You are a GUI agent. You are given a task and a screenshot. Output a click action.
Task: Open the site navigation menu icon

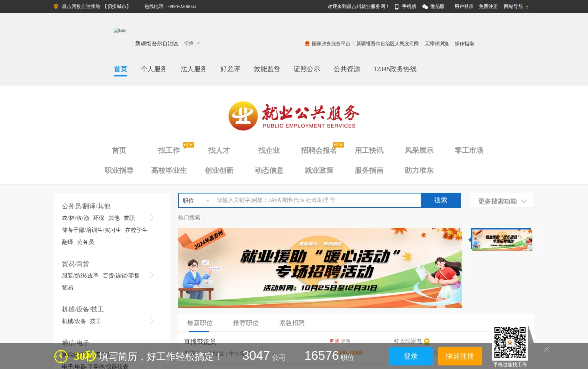(527, 6)
